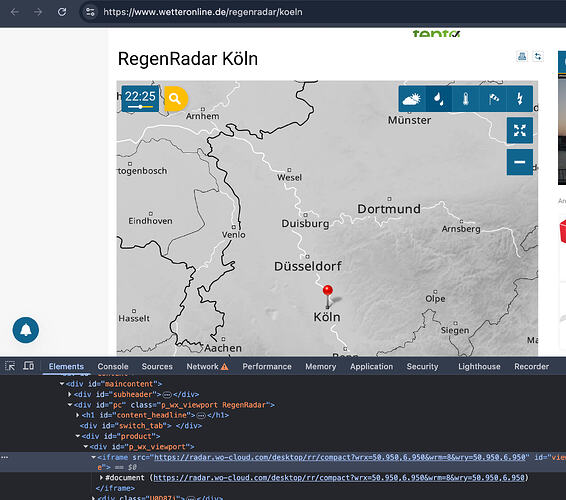Expand the subheader div node
This screenshot has width=566, height=500.
click(70, 394)
